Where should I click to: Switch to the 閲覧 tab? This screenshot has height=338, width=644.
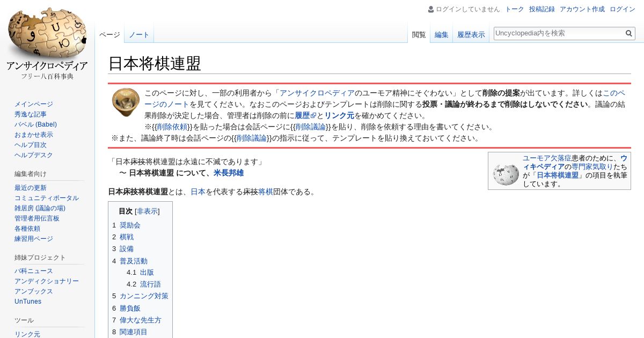(x=419, y=34)
